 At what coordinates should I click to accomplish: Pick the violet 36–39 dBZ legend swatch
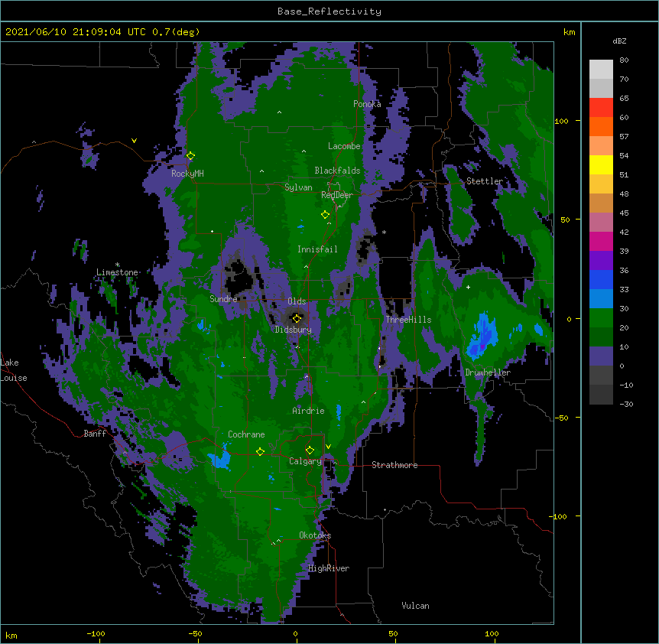click(601, 261)
